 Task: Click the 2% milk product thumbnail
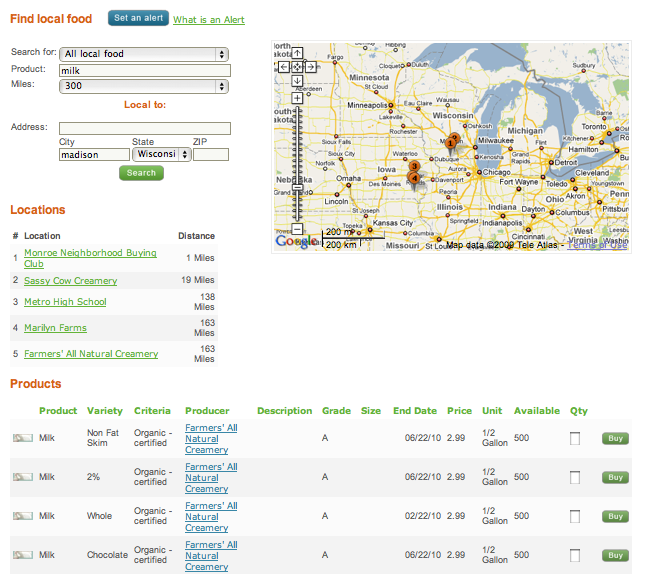point(23,477)
